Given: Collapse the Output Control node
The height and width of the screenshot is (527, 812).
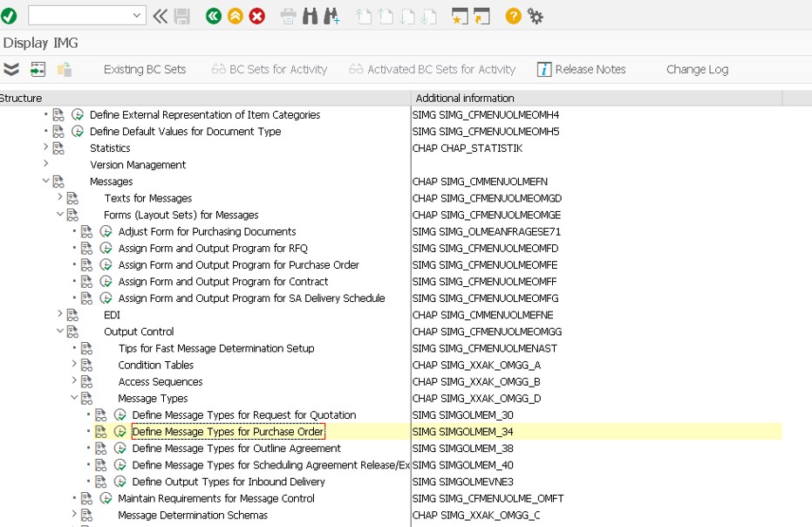Looking at the screenshot, I should click(x=60, y=331).
